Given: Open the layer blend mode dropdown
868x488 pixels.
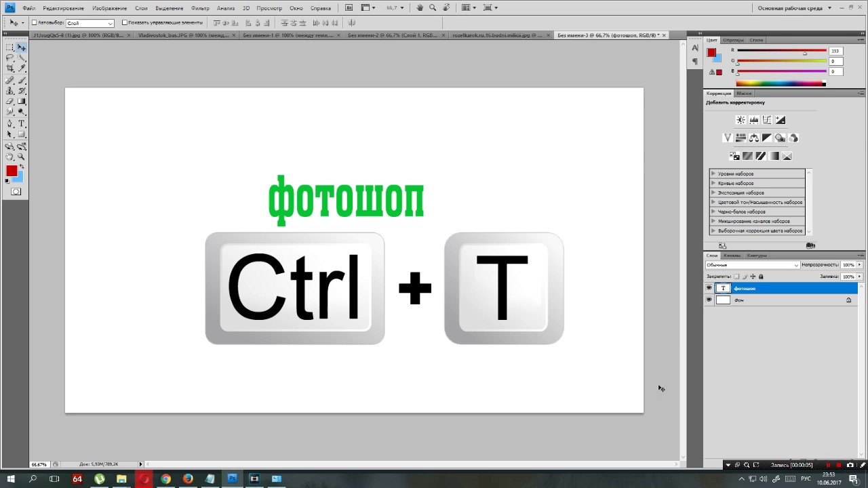Looking at the screenshot, I should (753, 265).
